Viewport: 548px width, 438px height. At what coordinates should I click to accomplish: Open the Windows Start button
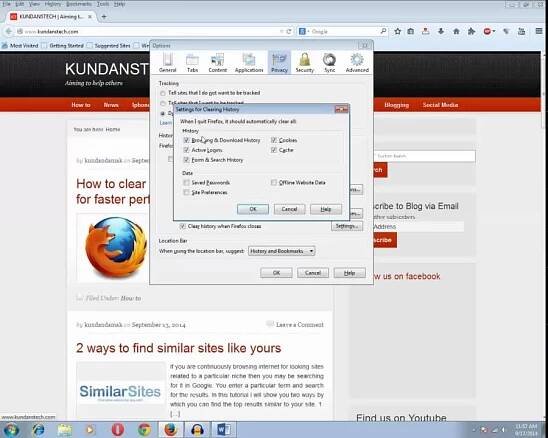click(11, 429)
